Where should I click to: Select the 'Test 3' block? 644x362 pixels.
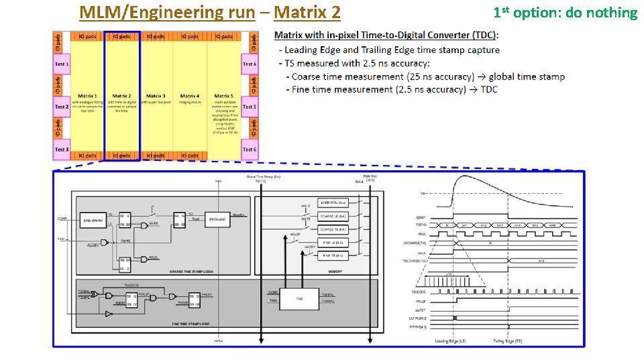click(x=62, y=149)
